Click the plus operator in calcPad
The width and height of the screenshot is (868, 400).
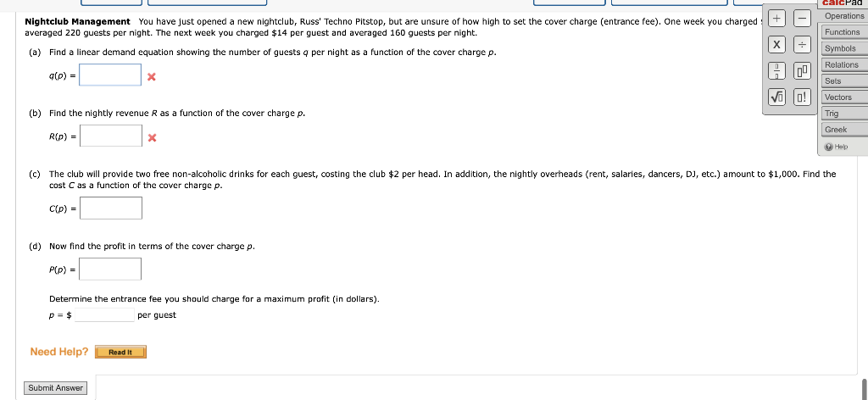point(776,19)
